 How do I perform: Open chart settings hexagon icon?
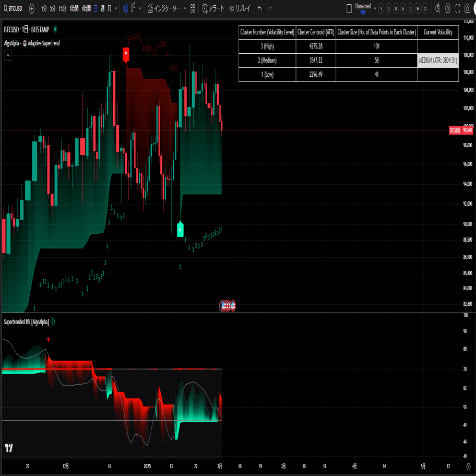pyautogui.click(x=448, y=8)
